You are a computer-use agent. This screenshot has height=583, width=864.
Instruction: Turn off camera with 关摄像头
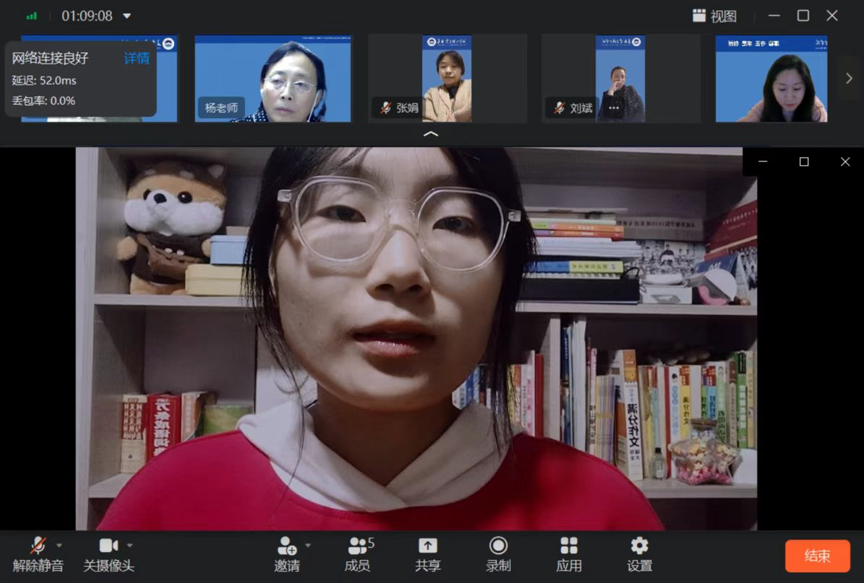(108, 546)
